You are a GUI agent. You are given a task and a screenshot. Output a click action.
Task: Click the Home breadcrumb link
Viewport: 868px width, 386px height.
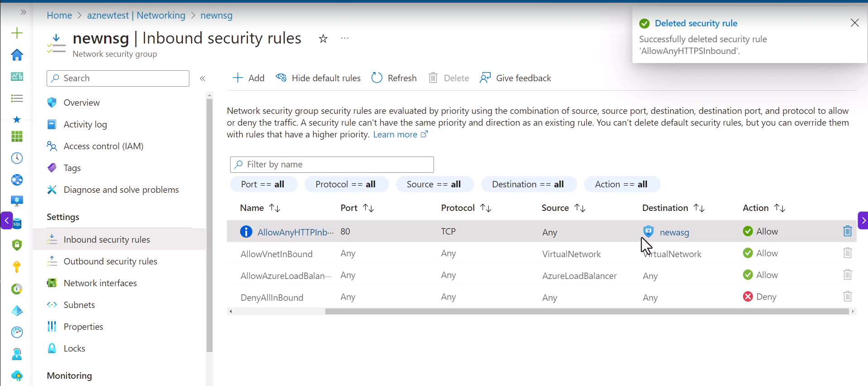[x=59, y=15]
